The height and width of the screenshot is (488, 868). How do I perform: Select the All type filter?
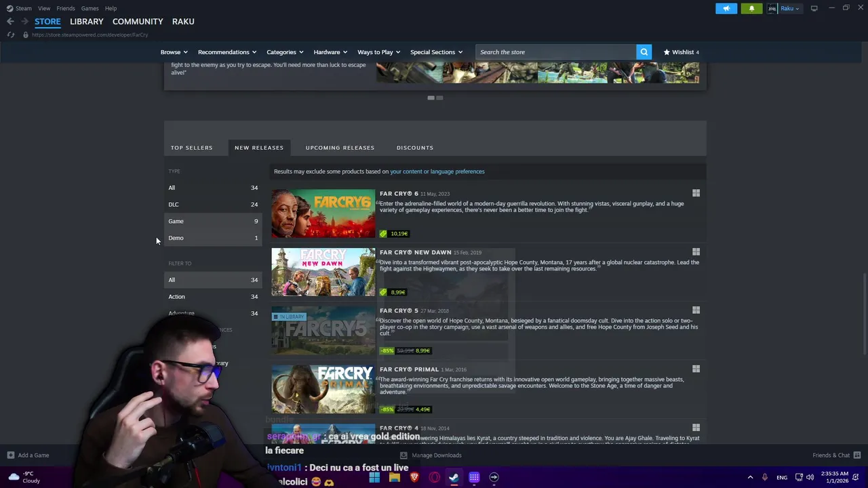click(x=213, y=188)
